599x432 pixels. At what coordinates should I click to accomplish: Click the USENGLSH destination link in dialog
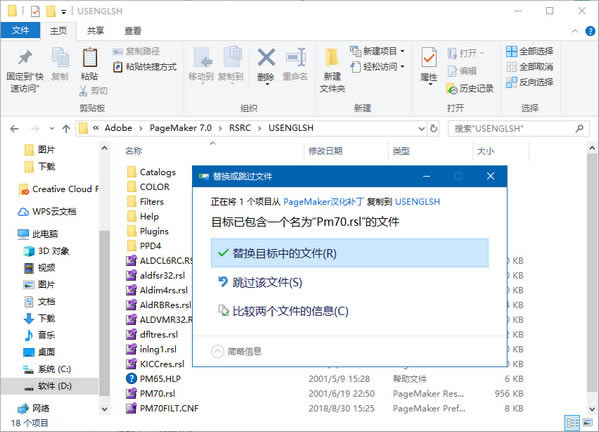tap(417, 202)
